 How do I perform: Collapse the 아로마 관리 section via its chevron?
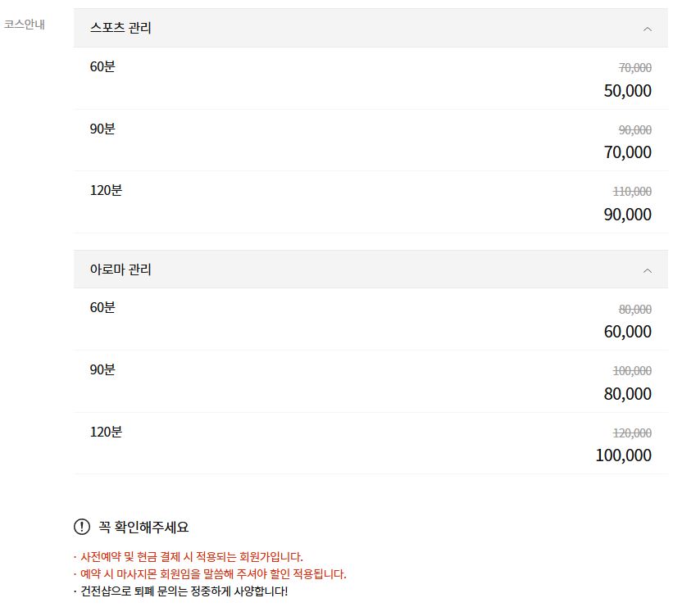[x=647, y=269]
